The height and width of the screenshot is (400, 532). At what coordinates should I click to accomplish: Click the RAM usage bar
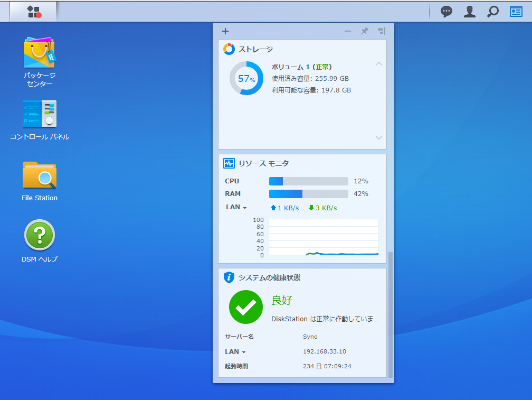(x=308, y=194)
